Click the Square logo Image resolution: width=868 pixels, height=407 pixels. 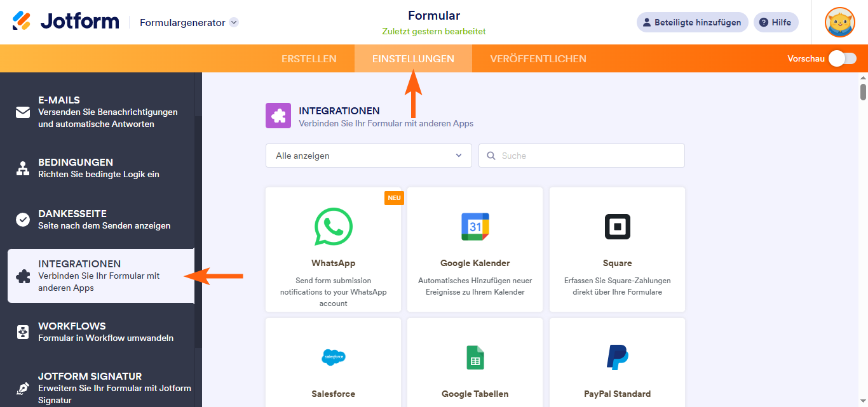617,227
